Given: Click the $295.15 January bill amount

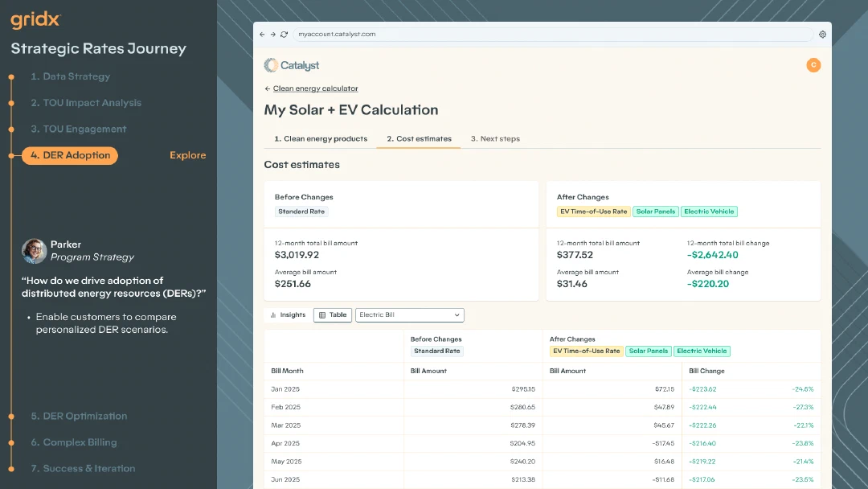Looking at the screenshot, I should tap(523, 389).
